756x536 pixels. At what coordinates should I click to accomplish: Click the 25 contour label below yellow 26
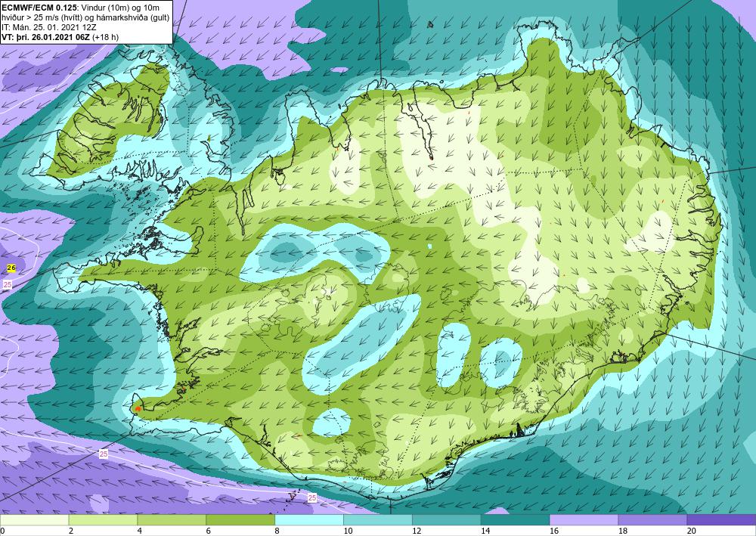[x=8, y=285]
